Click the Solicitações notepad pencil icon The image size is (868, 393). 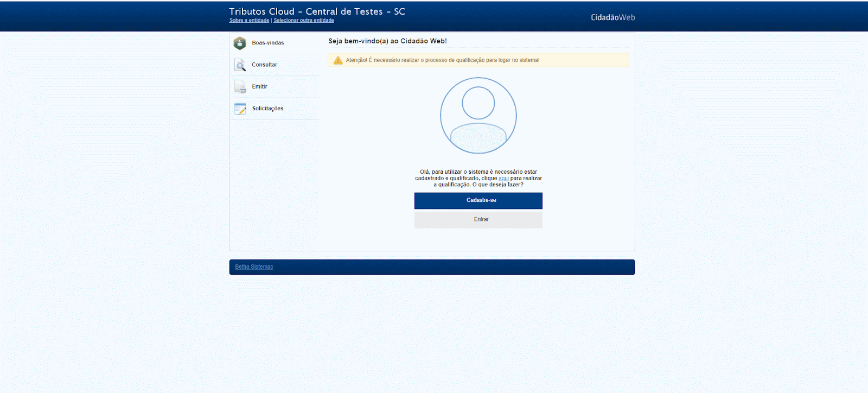(240, 109)
